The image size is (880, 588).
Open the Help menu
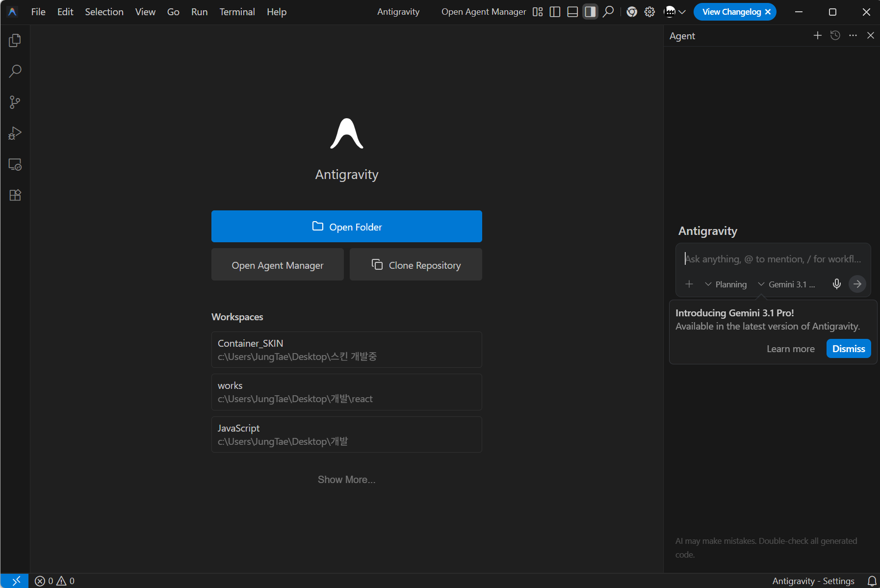click(277, 12)
